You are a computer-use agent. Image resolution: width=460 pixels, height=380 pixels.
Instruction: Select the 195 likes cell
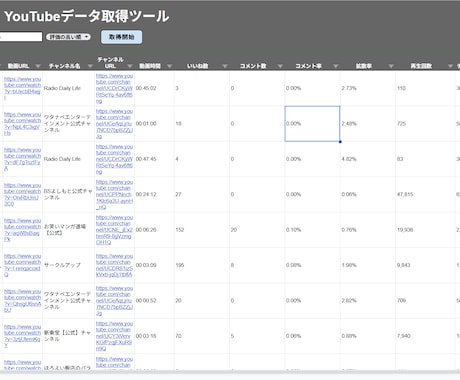(201, 265)
